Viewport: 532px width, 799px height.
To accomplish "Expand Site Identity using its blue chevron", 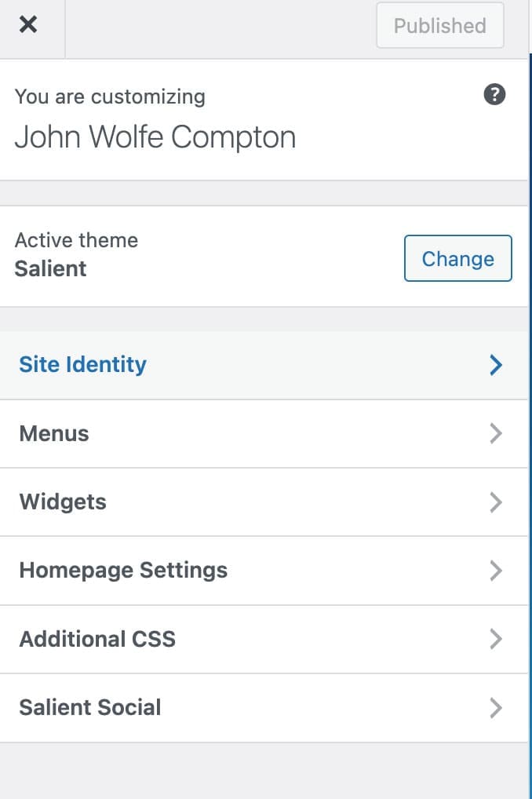I will 495,365.
